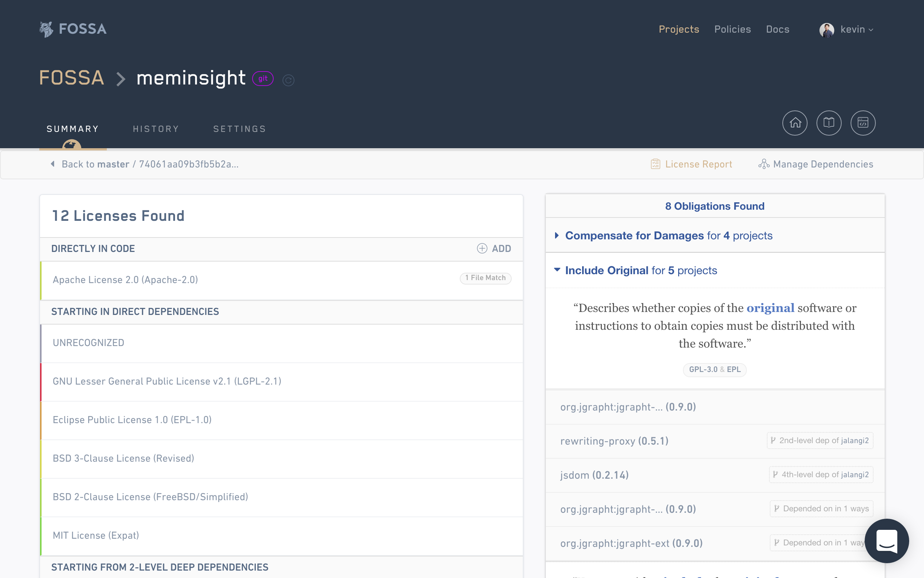Go back to master branch
The width and height of the screenshot is (924, 578).
click(95, 164)
